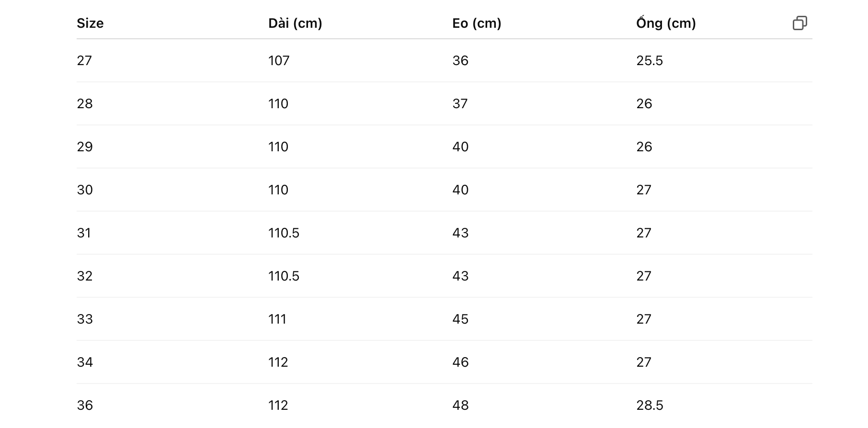Select the Size column header
This screenshot has height=428, width=868.
(x=90, y=23)
